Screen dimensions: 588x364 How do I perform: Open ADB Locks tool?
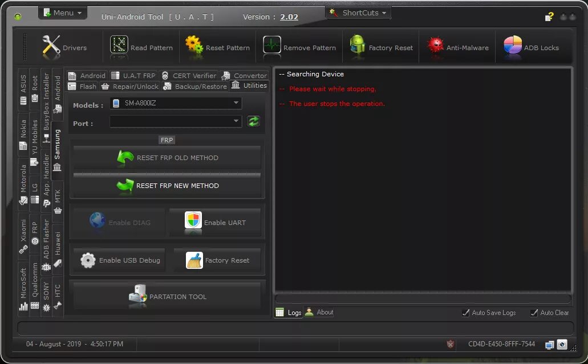coord(531,47)
